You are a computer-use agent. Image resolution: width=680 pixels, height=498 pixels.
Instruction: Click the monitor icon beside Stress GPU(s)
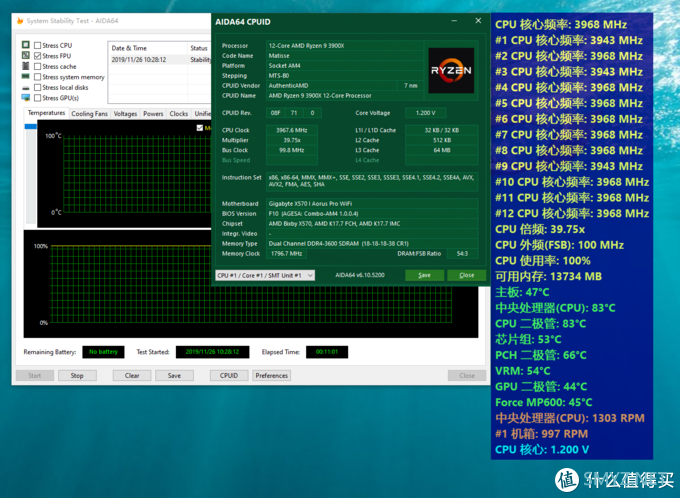[26, 99]
